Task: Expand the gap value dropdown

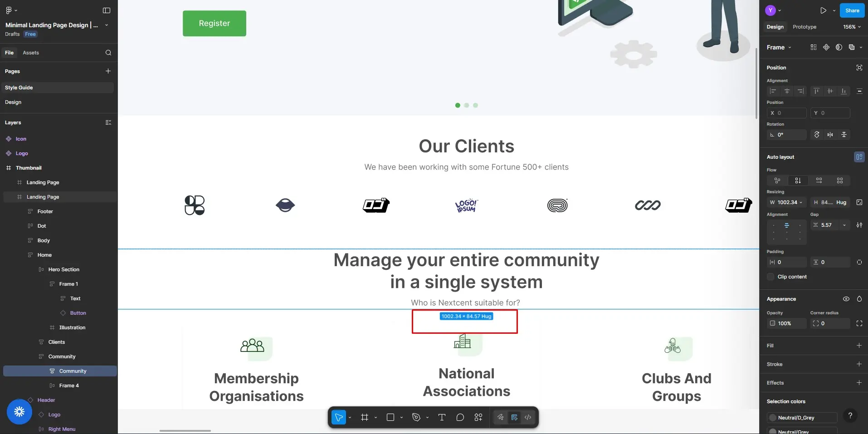Action: pos(844,225)
